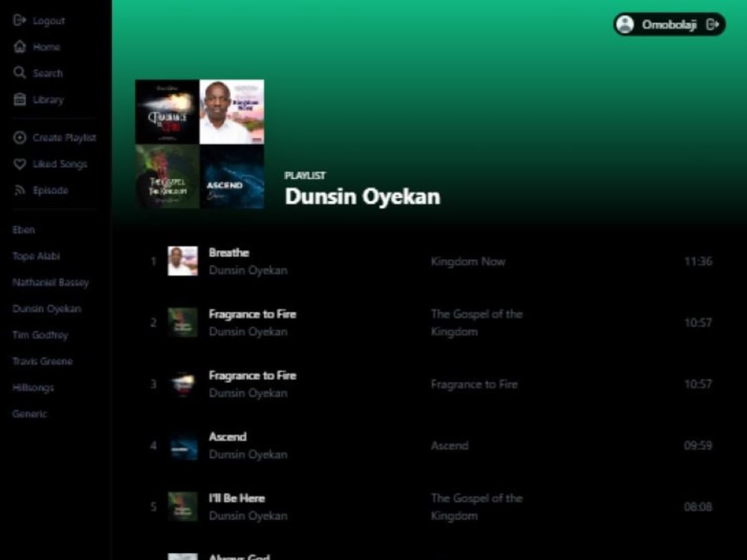Click the Search magnifier icon
This screenshot has width=747, height=560.
click(19, 72)
